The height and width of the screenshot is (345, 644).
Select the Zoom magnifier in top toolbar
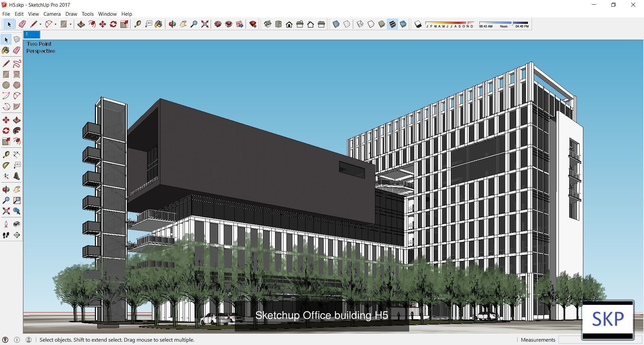pos(194,24)
